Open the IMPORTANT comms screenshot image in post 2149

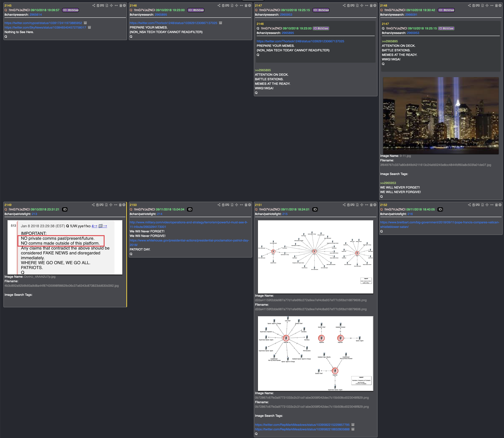(65, 247)
